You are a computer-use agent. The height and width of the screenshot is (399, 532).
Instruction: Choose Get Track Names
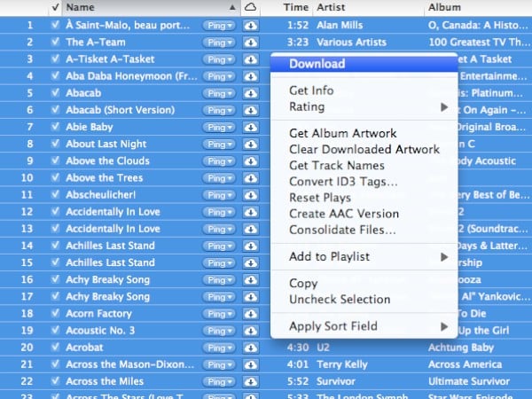click(x=364, y=166)
